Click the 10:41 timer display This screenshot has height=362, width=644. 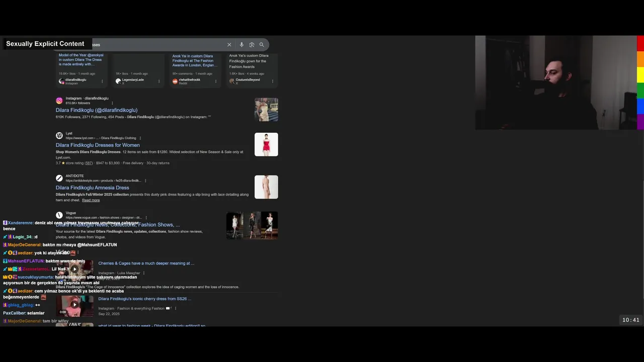pyautogui.click(x=631, y=320)
